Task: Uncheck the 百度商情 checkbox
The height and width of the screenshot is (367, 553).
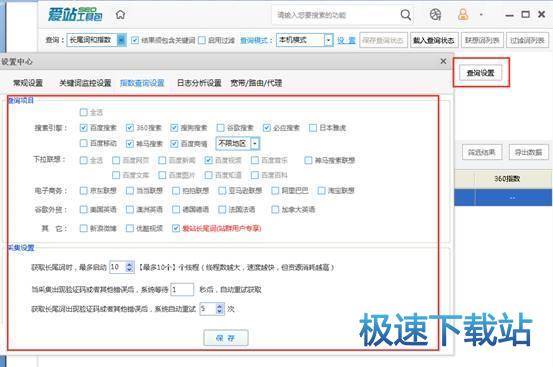Action: click(x=174, y=143)
